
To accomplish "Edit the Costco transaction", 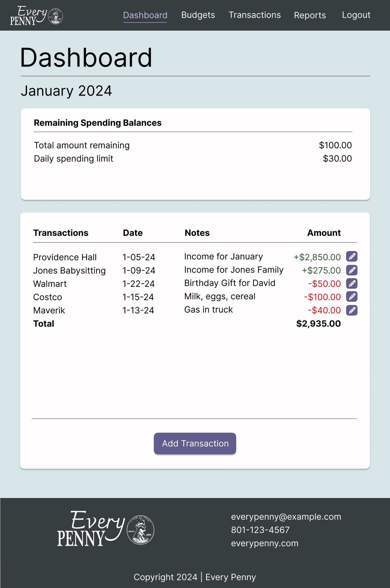I will click(352, 297).
